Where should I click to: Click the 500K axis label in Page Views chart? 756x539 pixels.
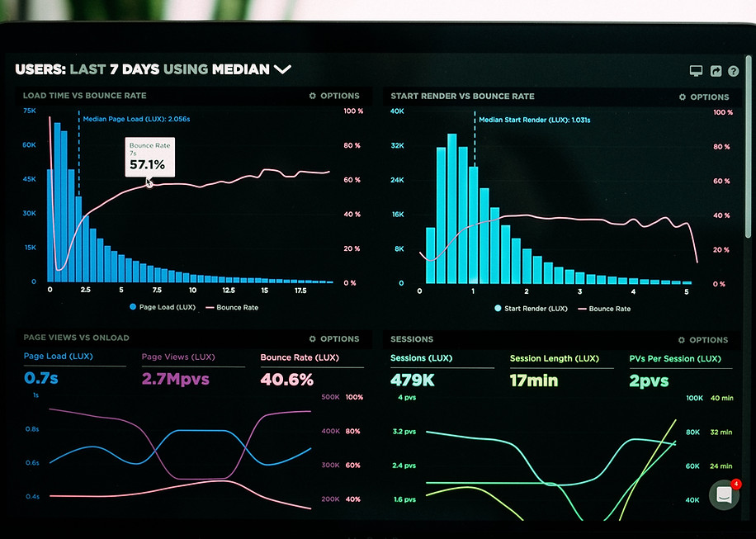(x=330, y=397)
